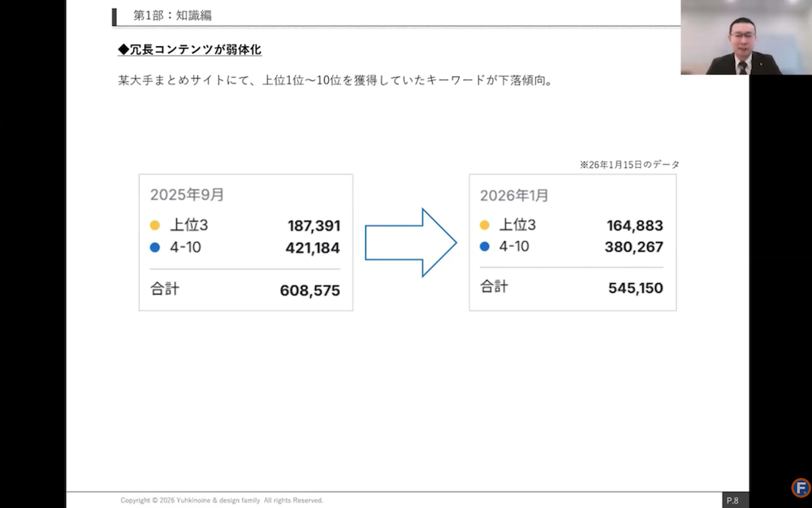This screenshot has height=508, width=812.
Task: Select the 2025年9月 label
Action: [x=188, y=195]
